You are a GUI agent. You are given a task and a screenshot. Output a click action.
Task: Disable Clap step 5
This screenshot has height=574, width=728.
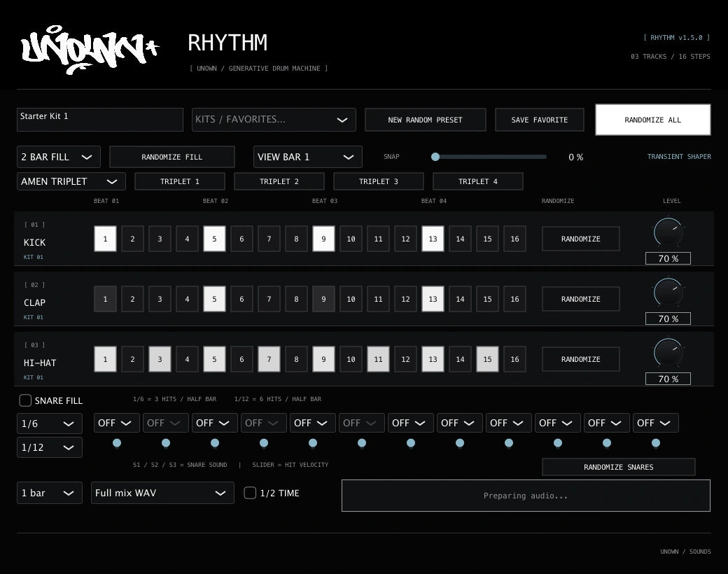point(214,299)
